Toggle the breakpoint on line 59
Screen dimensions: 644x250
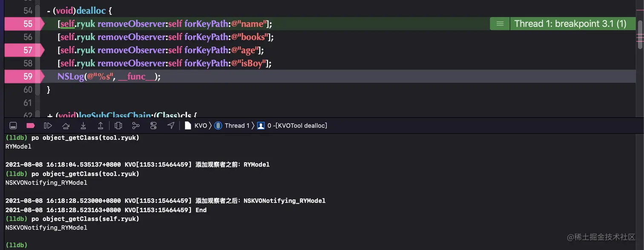tap(24, 77)
